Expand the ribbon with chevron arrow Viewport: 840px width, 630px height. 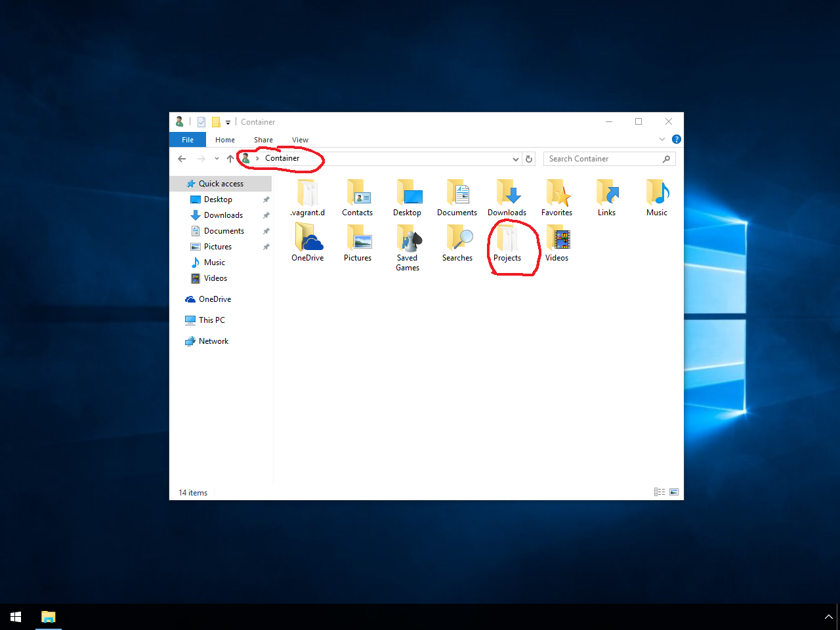[661, 139]
